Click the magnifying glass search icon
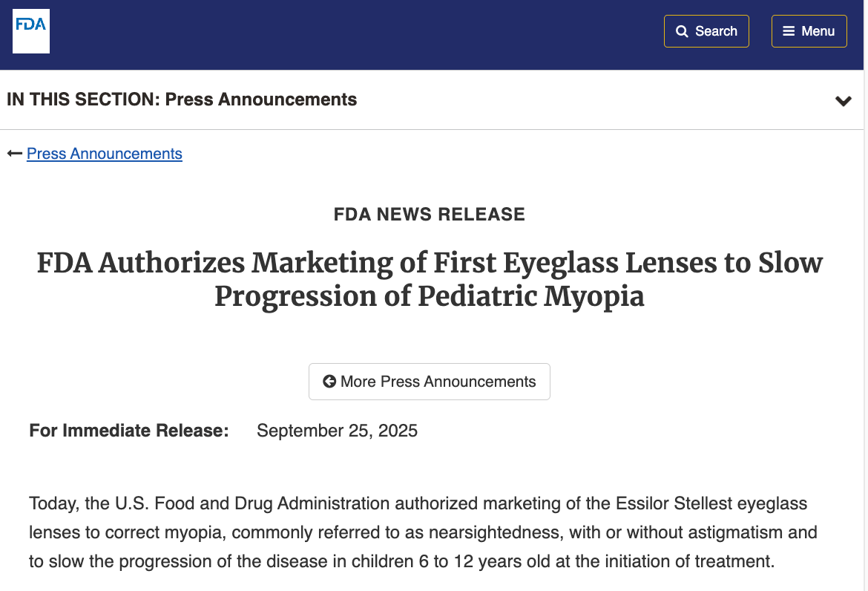 coord(682,31)
